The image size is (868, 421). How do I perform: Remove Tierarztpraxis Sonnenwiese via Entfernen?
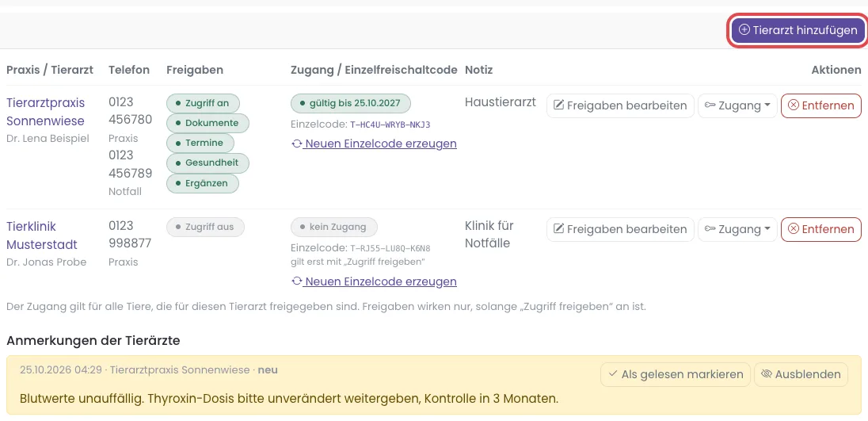821,105
